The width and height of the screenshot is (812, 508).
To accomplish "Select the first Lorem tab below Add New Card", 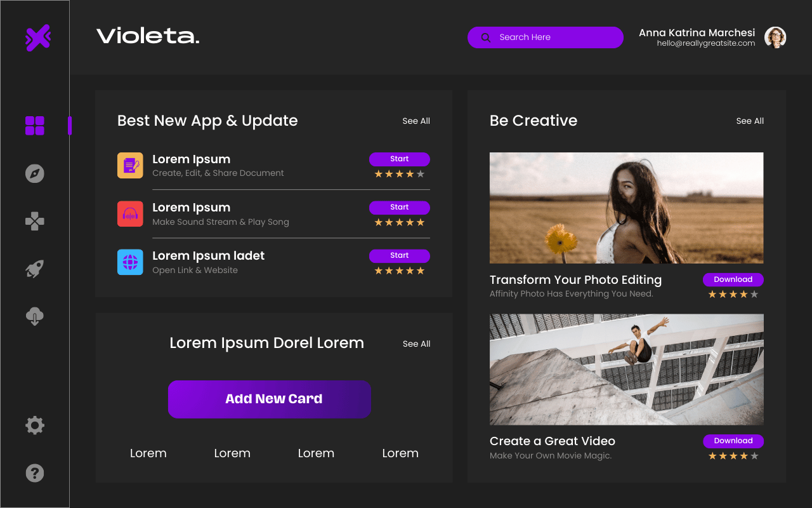I will tap(148, 453).
